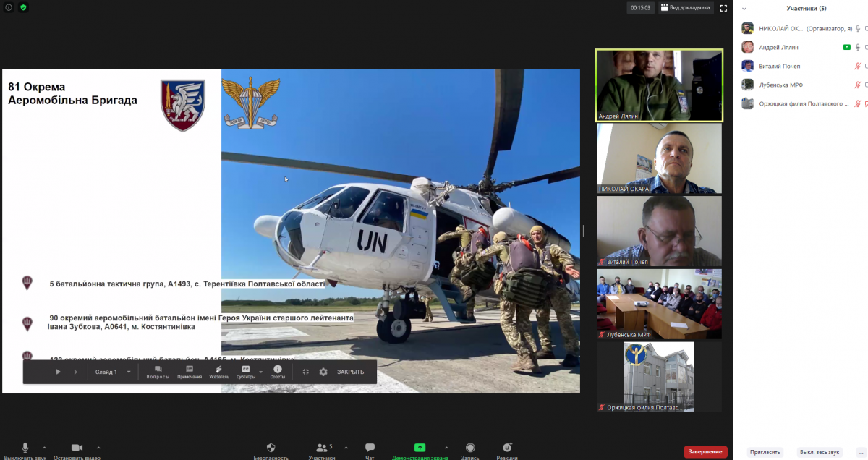This screenshot has height=460, width=868.
Task: Open Участники in the bottom toolbar
Action: pos(323,448)
